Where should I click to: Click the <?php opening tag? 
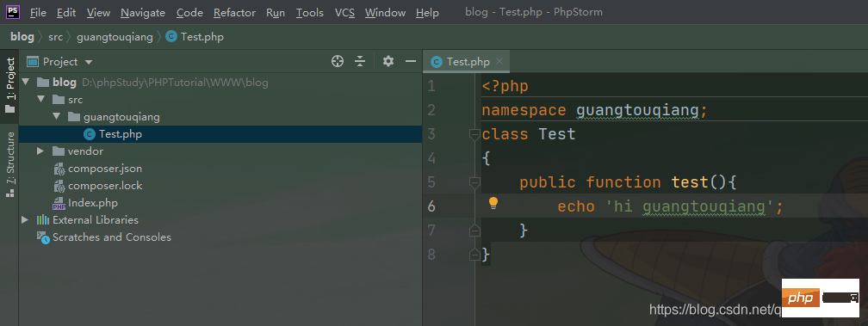pos(505,86)
